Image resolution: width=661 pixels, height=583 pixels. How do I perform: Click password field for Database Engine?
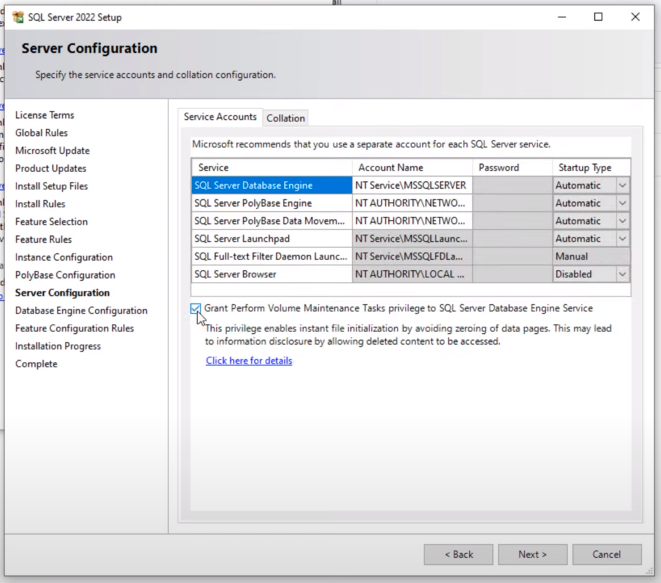pos(512,185)
